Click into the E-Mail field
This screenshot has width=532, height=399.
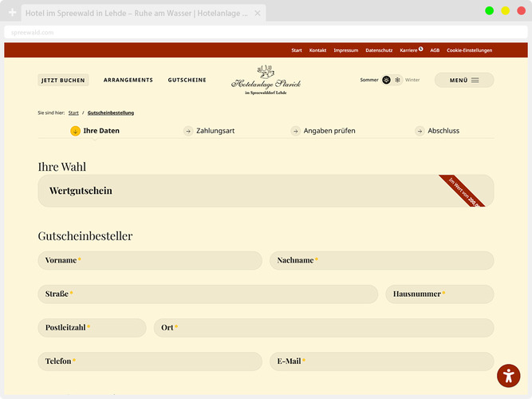coord(381,361)
